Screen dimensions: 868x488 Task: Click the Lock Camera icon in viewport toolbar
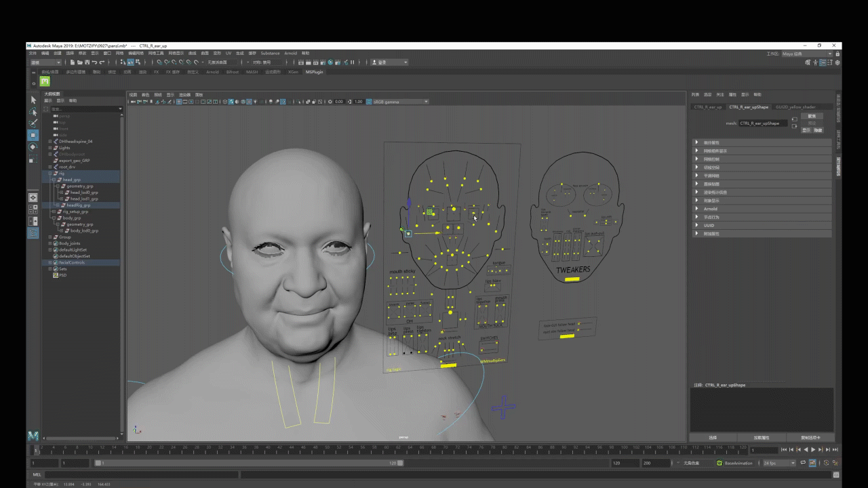[138, 102]
